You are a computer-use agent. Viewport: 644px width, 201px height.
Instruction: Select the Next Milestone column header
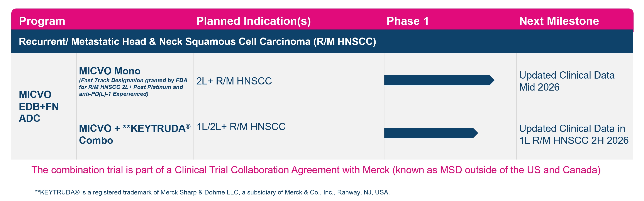coord(559,21)
